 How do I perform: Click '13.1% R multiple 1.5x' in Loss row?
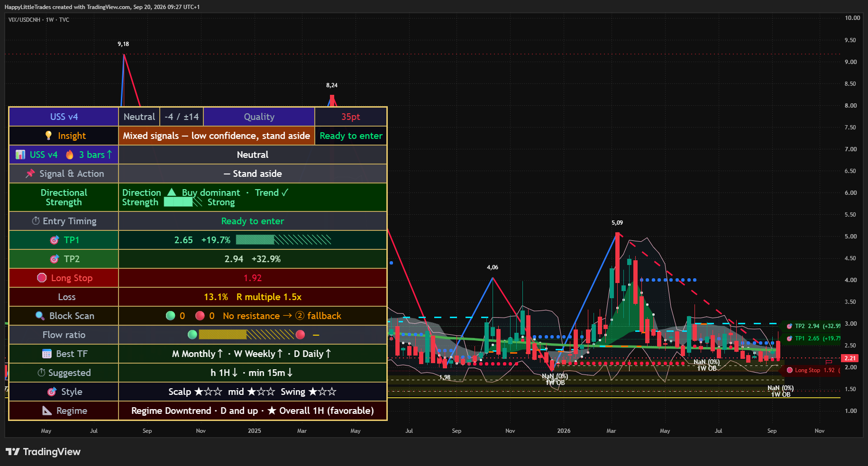coord(253,297)
